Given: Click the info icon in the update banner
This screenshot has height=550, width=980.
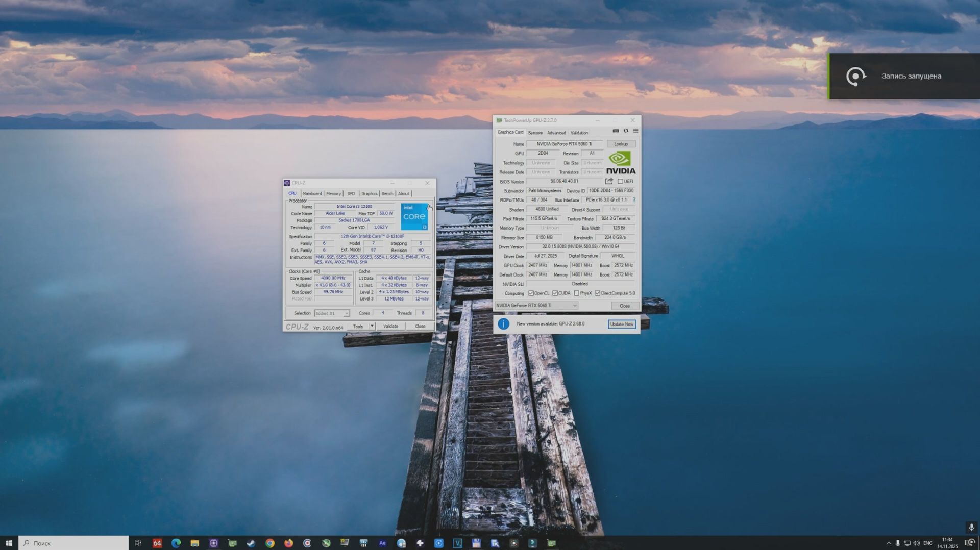Looking at the screenshot, I should click(x=503, y=324).
